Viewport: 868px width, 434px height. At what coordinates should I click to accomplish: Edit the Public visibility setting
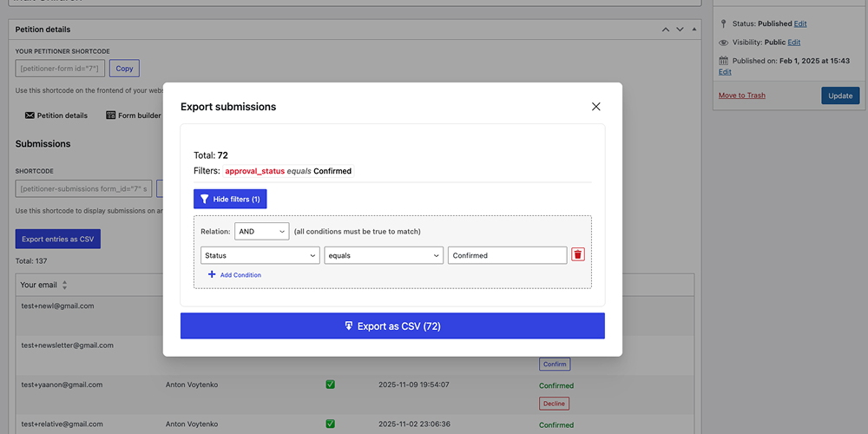(794, 42)
